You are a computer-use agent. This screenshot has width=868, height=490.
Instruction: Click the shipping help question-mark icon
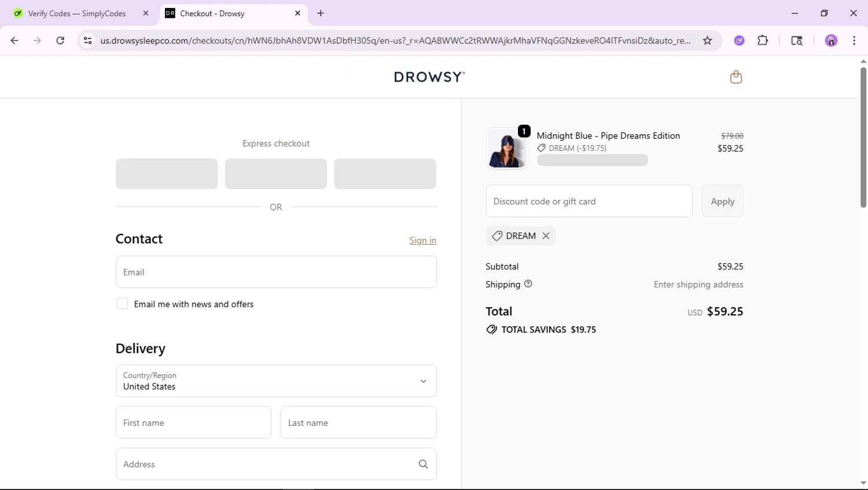tap(528, 284)
